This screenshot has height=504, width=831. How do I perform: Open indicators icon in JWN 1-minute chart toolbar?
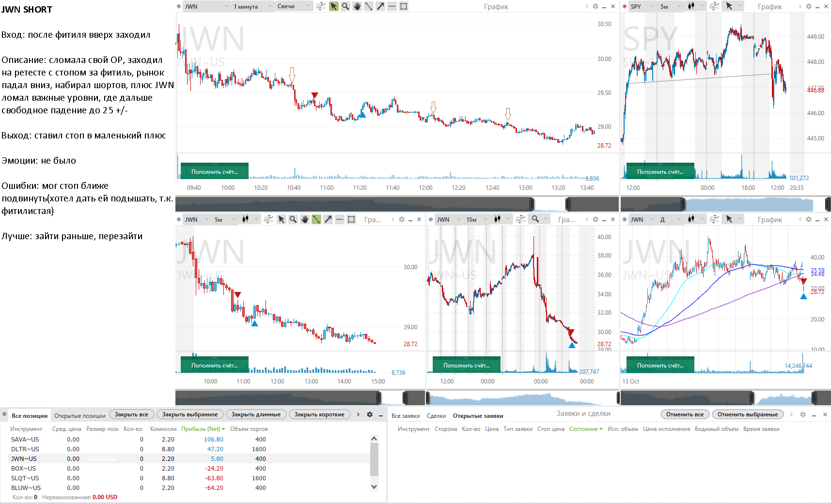(x=321, y=6)
